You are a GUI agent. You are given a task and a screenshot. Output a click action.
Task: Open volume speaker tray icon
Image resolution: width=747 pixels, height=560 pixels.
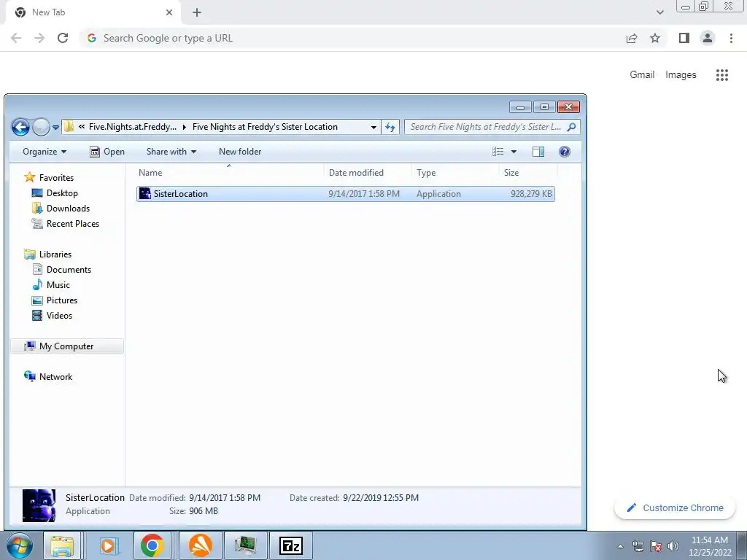point(673,546)
